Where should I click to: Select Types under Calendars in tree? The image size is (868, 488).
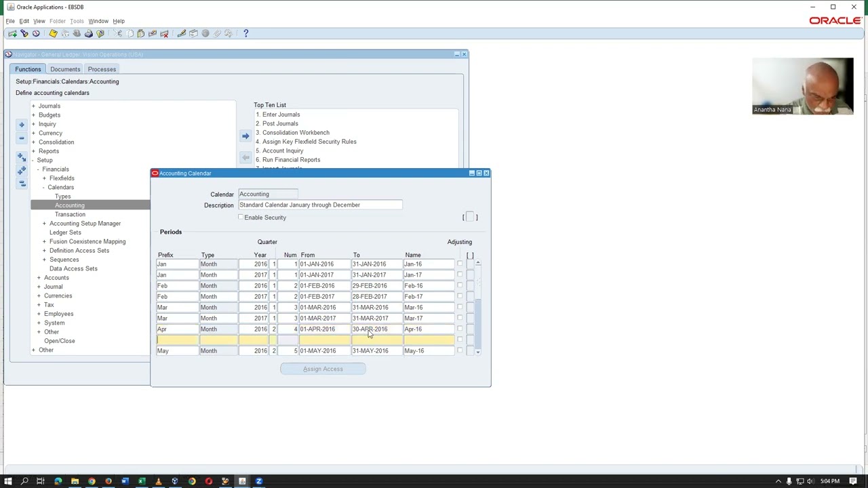coord(62,197)
